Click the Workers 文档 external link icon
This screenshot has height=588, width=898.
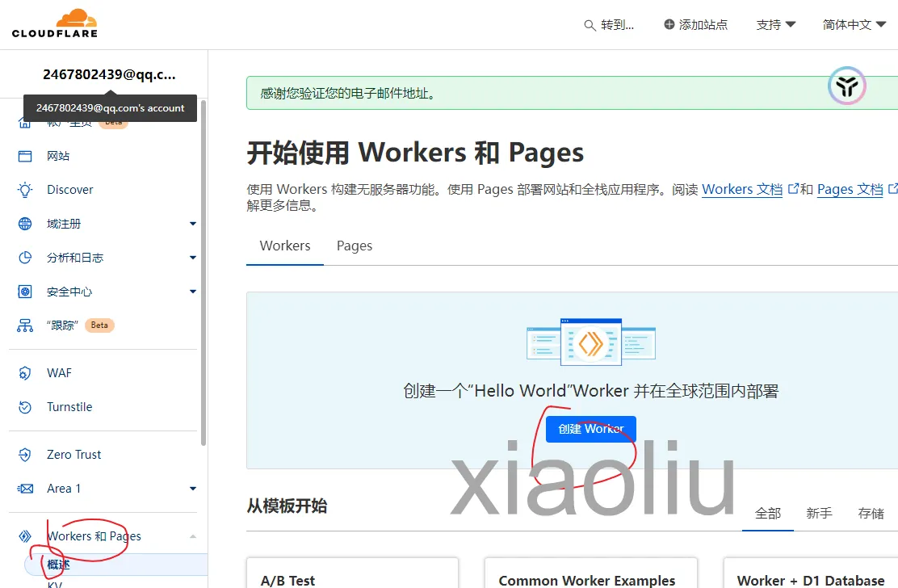793,188
